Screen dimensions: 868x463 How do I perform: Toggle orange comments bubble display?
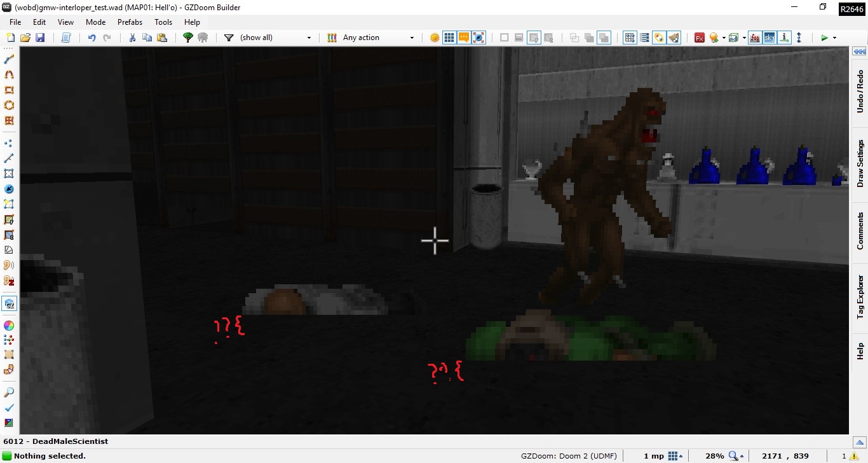coord(464,38)
